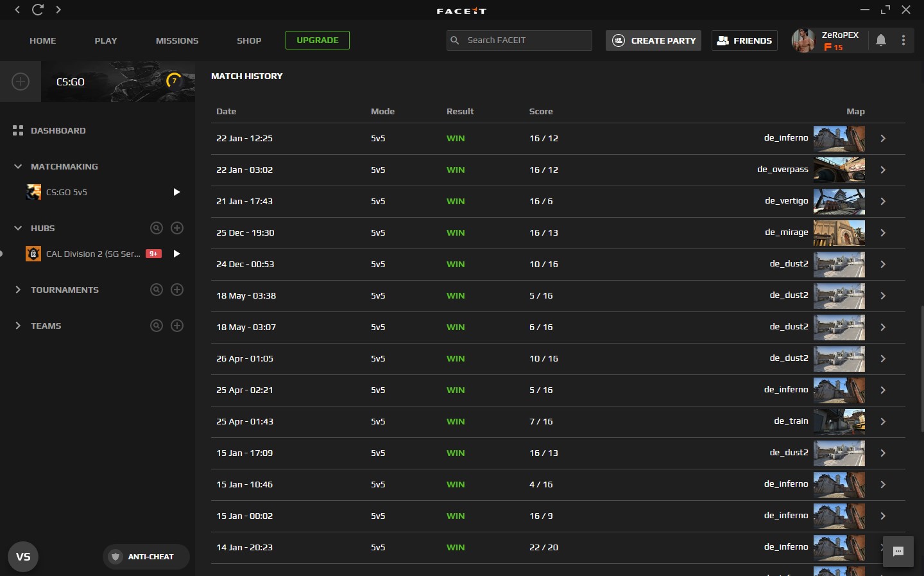
Task: Click the Dashboard grid icon
Action: pos(18,130)
